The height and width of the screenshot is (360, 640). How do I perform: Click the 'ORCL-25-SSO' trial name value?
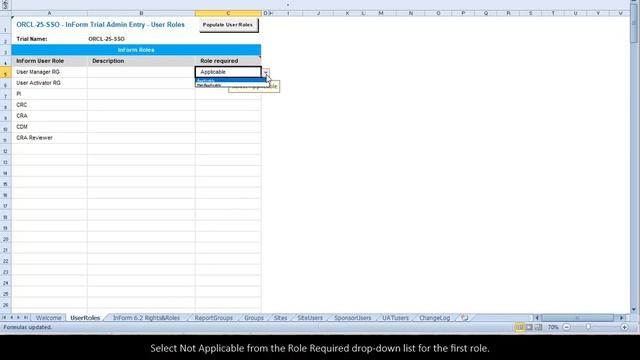pos(107,39)
